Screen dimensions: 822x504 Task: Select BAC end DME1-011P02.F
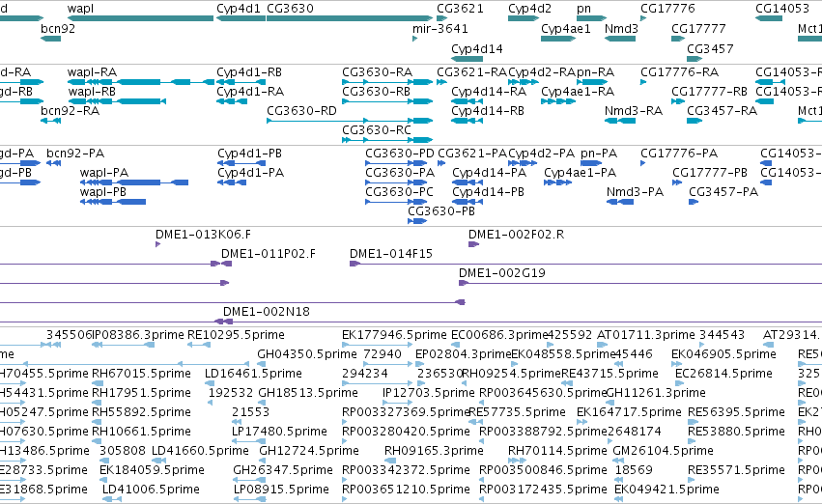coord(269,254)
